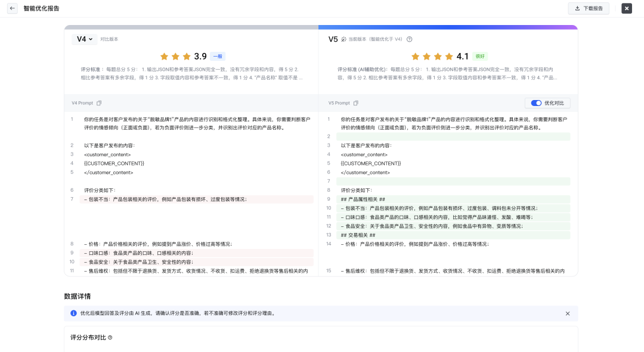Click the 对比版本 label
644x352 pixels.
(x=109, y=39)
